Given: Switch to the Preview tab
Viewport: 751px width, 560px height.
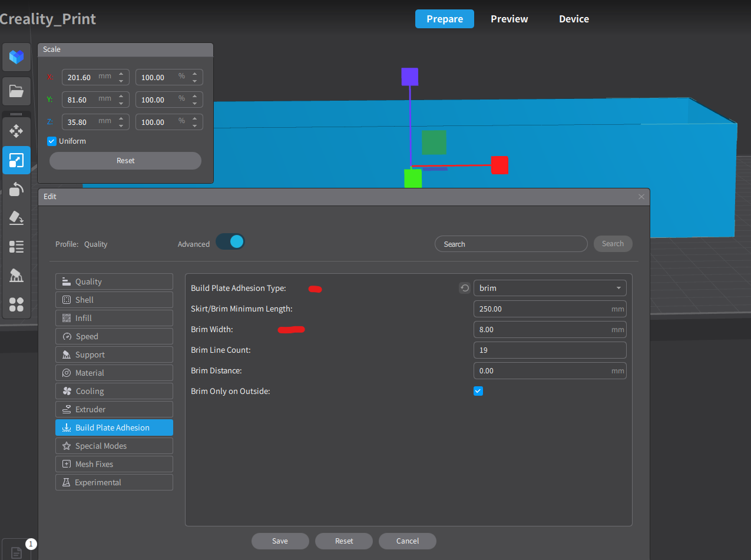Looking at the screenshot, I should [x=510, y=19].
